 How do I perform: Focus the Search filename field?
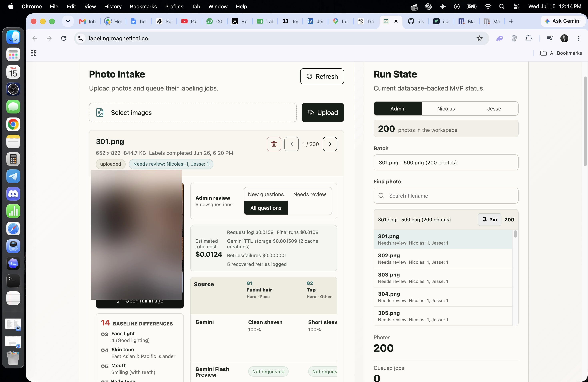(x=446, y=196)
